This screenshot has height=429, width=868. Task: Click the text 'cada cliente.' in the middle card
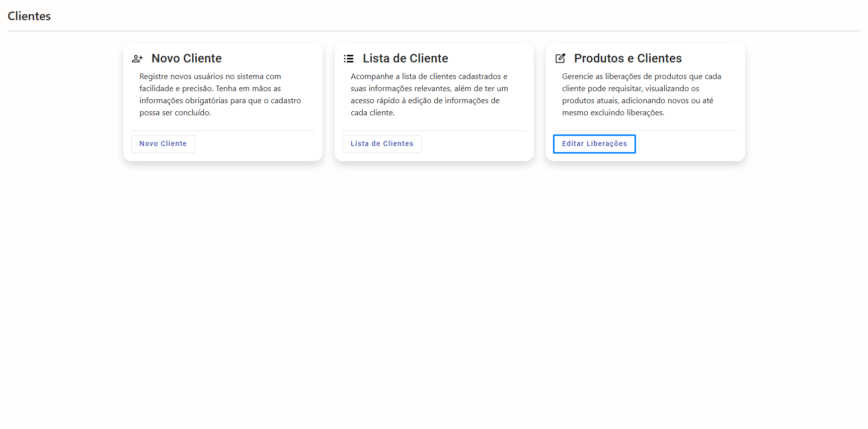tap(372, 113)
